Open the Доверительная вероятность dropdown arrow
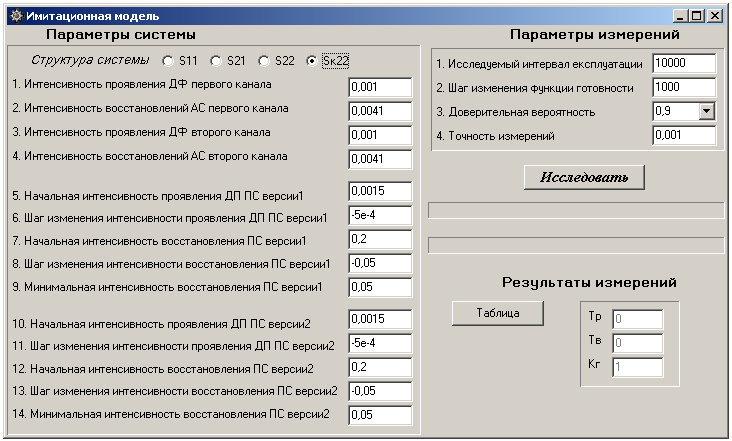Image resolution: width=732 pixels, height=441 pixels. point(706,111)
